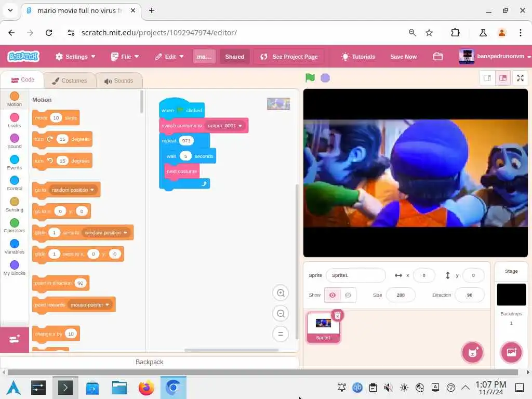
Task: Select the Sprite1 thumbnail
Action: [323, 327]
